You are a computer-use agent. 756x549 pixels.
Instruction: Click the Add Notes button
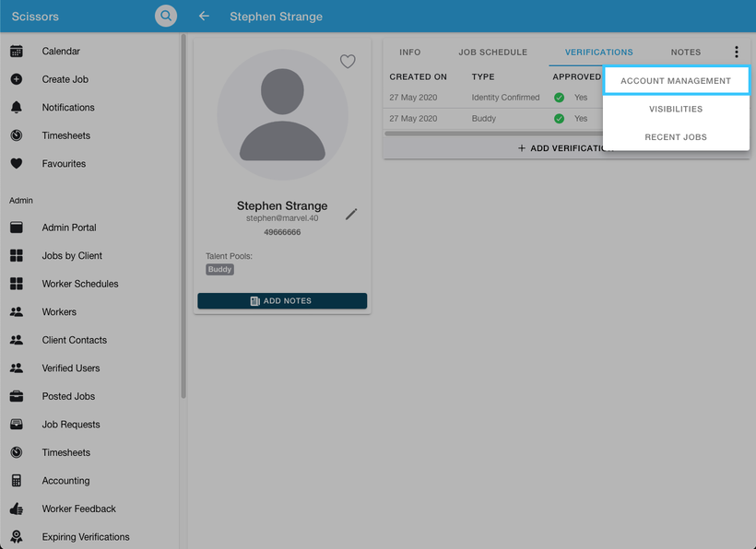click(x=282, y=301)
